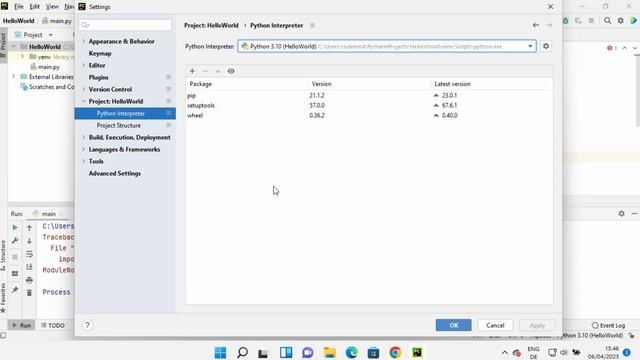Expand the Tools settings section
The image size is (640, 360).
tap(83, 162)
